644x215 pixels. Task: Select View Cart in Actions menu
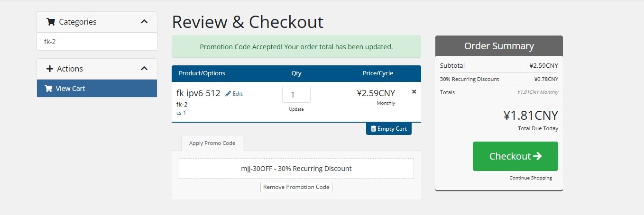tap(97, 88)
